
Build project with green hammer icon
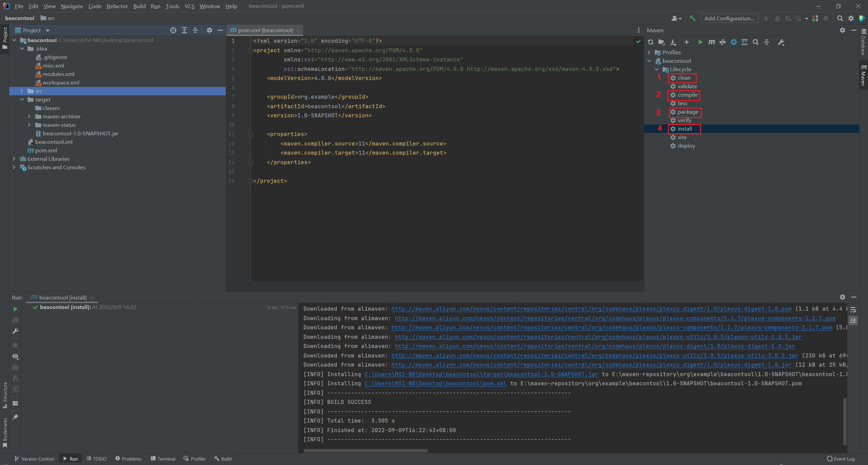[x=692, y=18]
